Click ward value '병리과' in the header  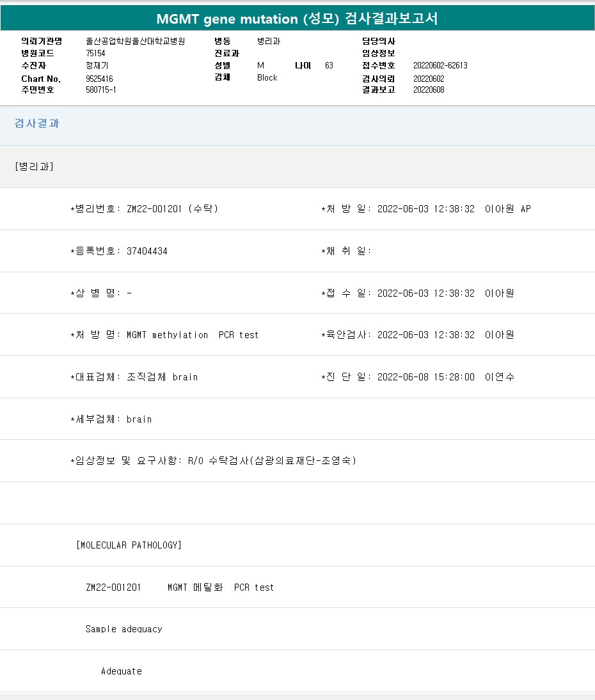(269, 41)
